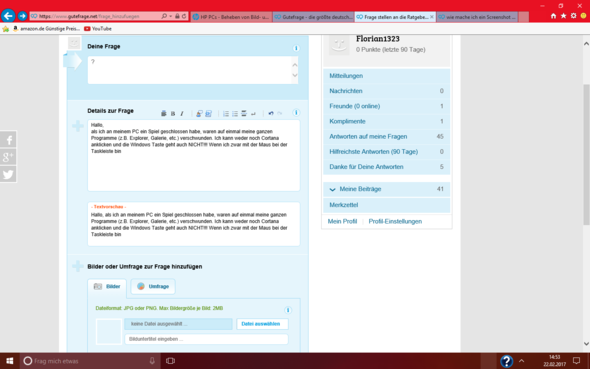Click into Deine Frage text field
Image resolution: width=590 pixels, height=369 pixels.
click(x=193, y=70)
